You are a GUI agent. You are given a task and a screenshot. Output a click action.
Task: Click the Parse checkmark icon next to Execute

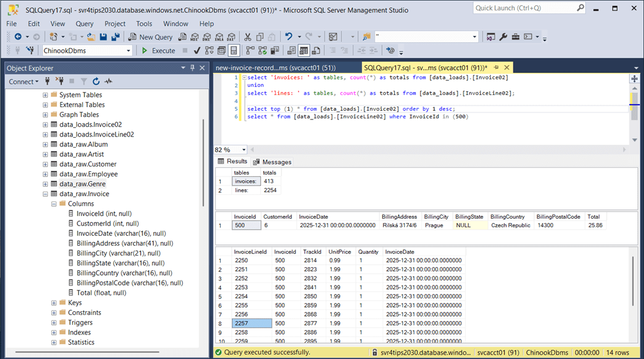(x=197, y=51)
